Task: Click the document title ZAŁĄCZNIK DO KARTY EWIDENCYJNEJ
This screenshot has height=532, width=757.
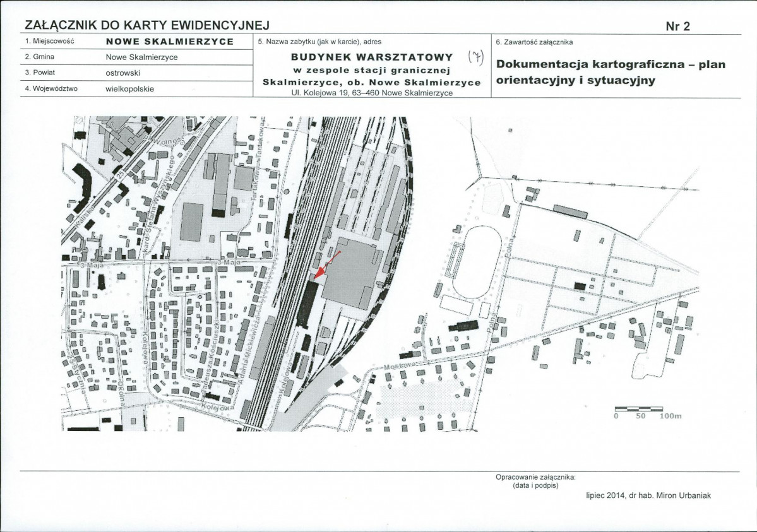Action: pos(146,25)
